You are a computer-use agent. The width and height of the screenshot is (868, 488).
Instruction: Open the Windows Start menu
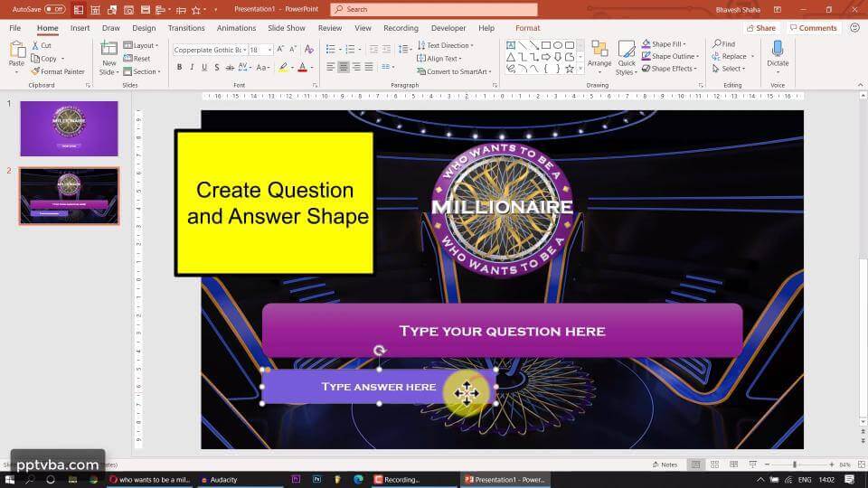point(9,480)
